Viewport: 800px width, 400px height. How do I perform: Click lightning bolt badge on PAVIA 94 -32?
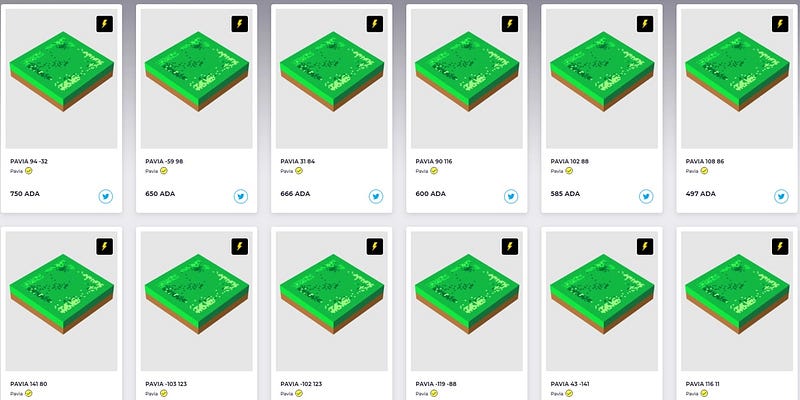coord(105,24)
